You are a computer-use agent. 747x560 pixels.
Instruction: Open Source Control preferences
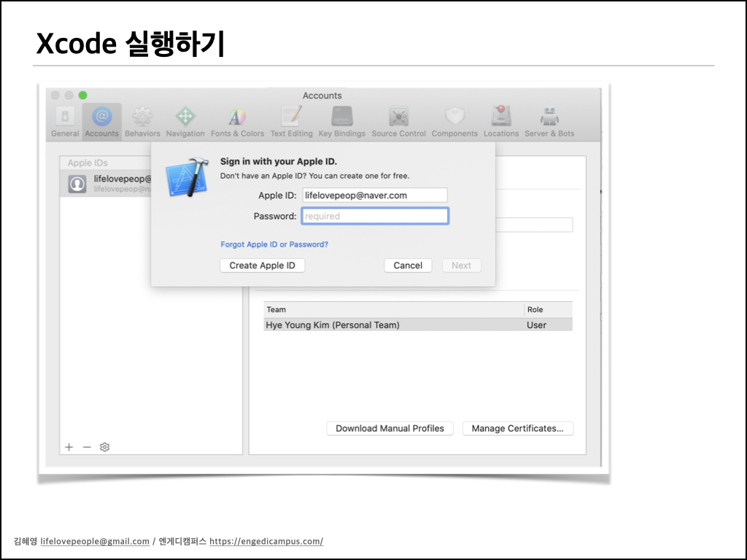399,122
